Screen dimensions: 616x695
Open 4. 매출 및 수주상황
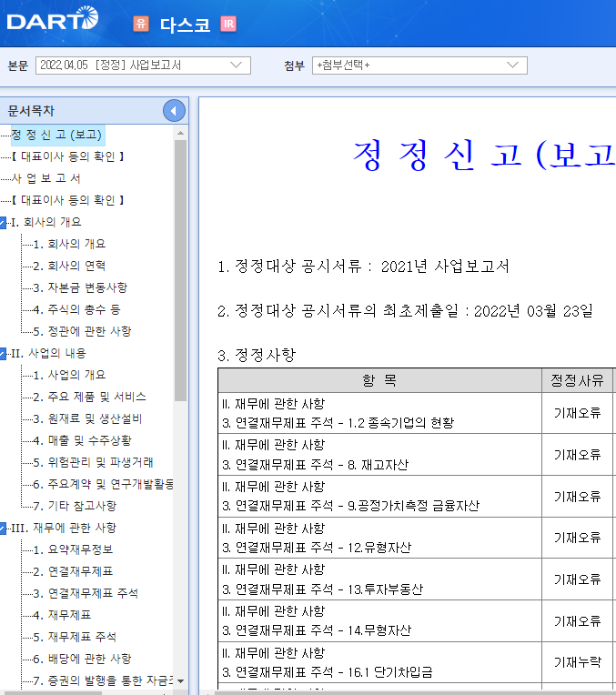click(x=82, y=440)
